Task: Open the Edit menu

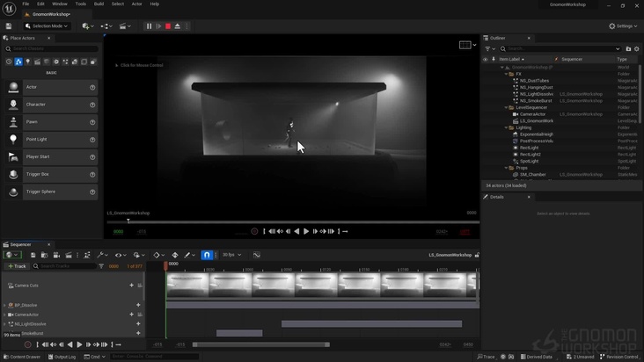Action: click(x=40, y=4)
